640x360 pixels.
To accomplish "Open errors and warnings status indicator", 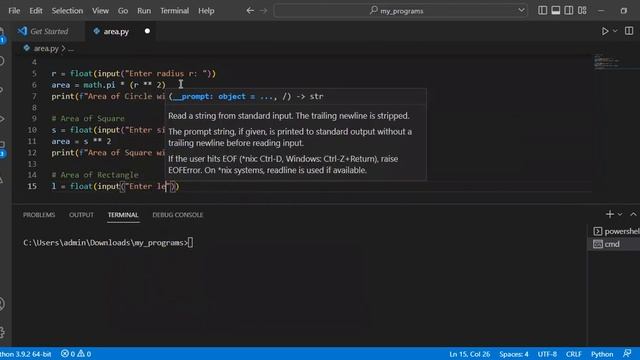I will pos(76,354).
